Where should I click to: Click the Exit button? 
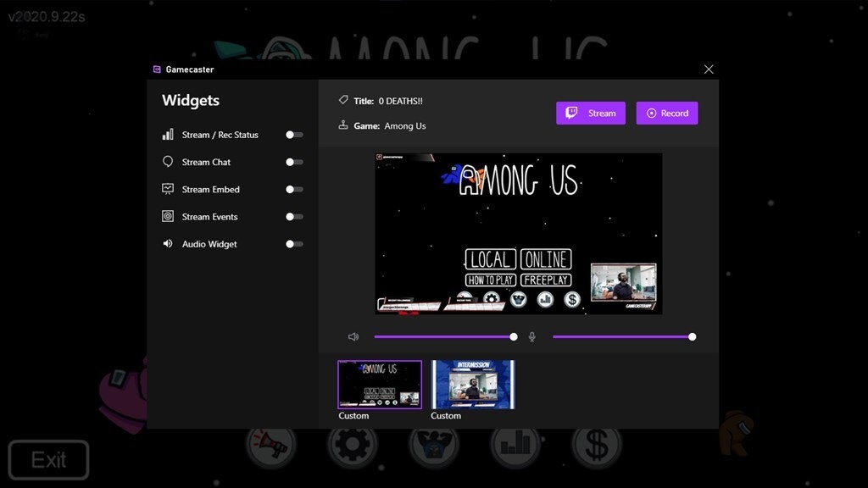(48, 460)
